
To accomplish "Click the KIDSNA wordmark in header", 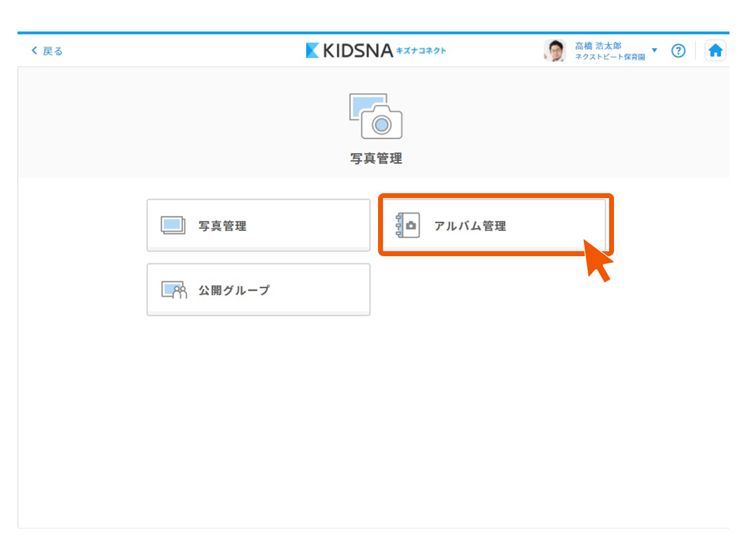I will click(x=358, y=50).
